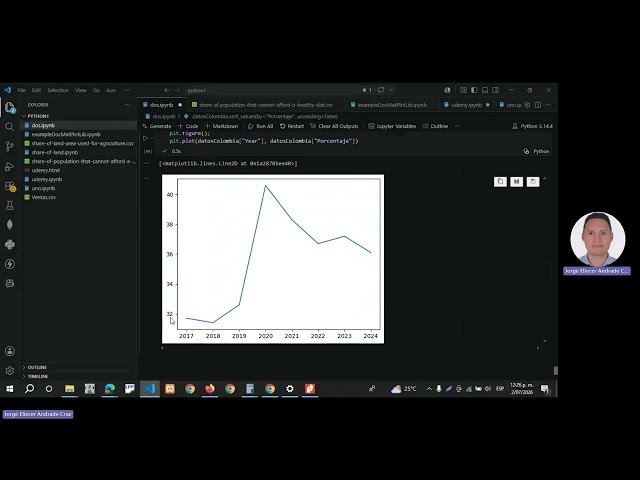This screenshot has height=480, width=640.
Task: Mute the microphone in the system tray
Action: tap(439, 389)
